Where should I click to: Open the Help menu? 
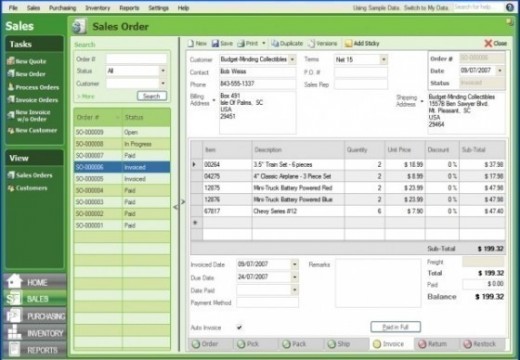[x=183, y=8]
